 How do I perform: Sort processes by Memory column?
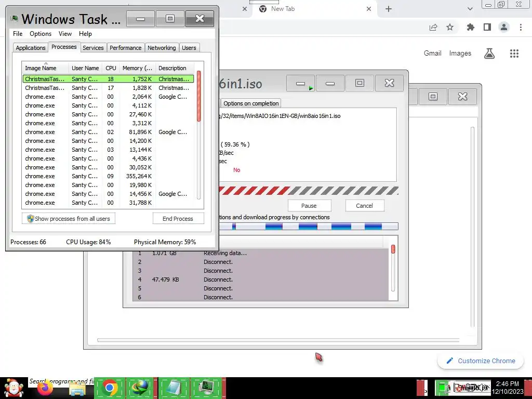click(x=137, y=68)
